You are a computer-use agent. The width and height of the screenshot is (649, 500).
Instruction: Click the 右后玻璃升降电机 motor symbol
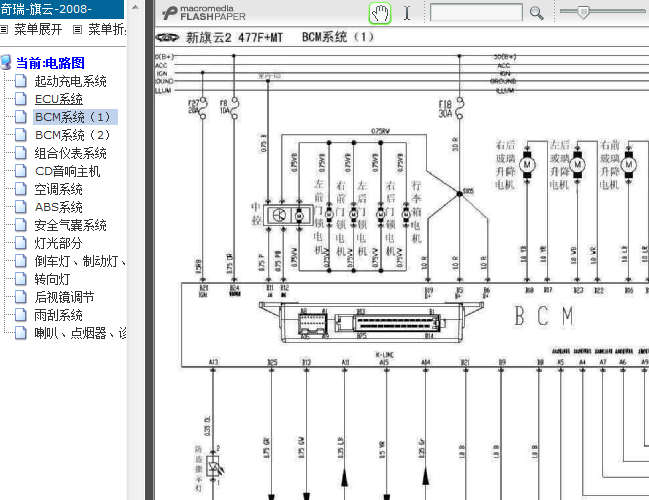[x=527, y=165]
